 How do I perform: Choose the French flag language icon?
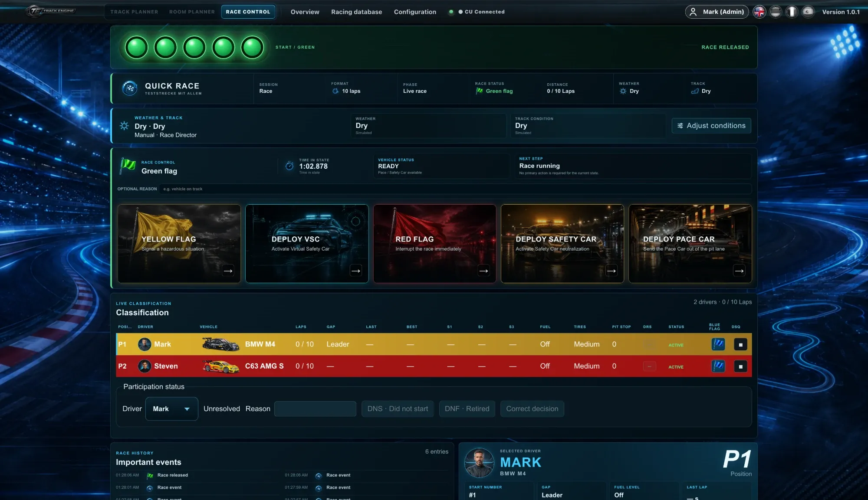(791, 12)
